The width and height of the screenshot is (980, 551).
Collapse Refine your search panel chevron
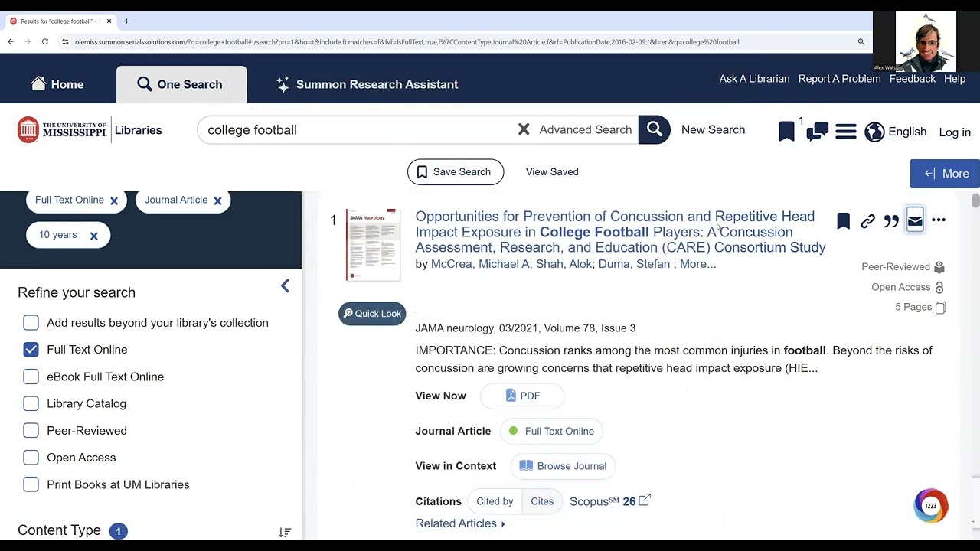pos(285,286)
